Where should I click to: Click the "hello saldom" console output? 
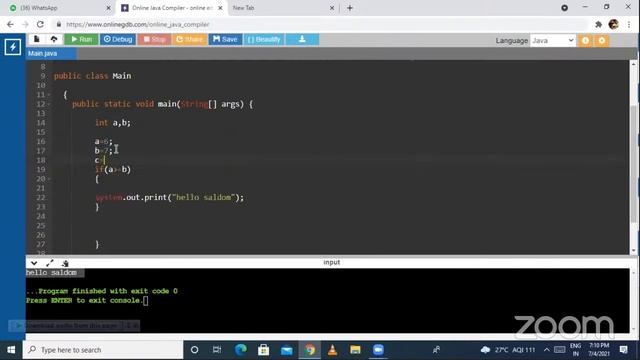coord(51,273)
